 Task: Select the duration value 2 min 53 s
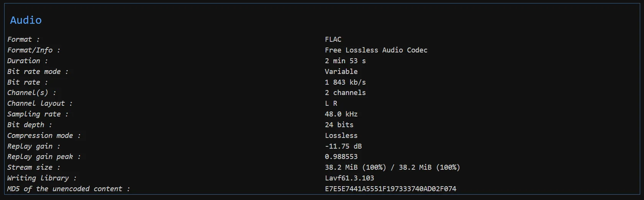[345, 61]
